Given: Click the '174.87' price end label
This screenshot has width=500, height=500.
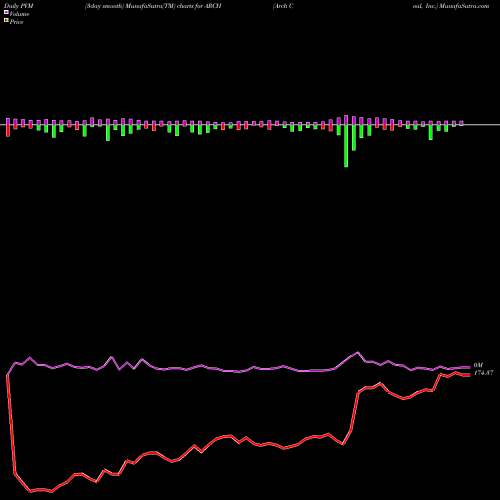Looking at the screenshot, I should [x=483, y=373].
